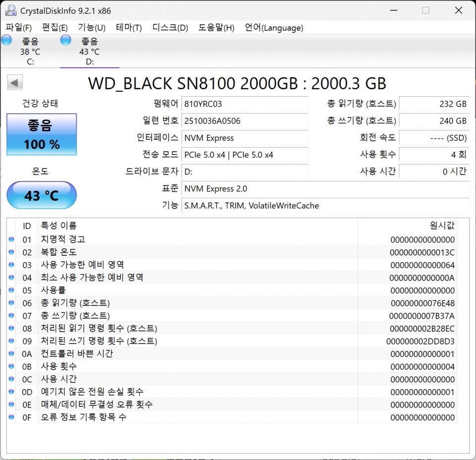This screenshot has height=460, width=476.
Task: Select the C: drive status circle
Action: point(6,40)
